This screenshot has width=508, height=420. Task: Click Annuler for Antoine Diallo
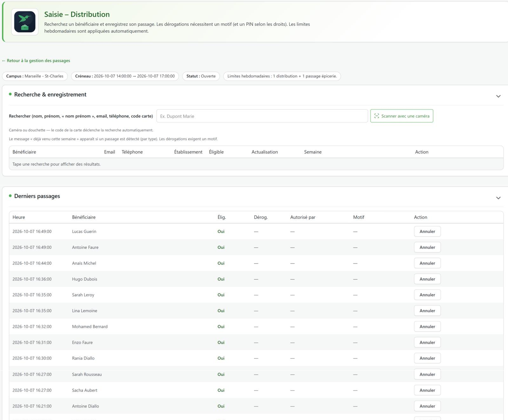pyautogui.click(x=427, y=406)
